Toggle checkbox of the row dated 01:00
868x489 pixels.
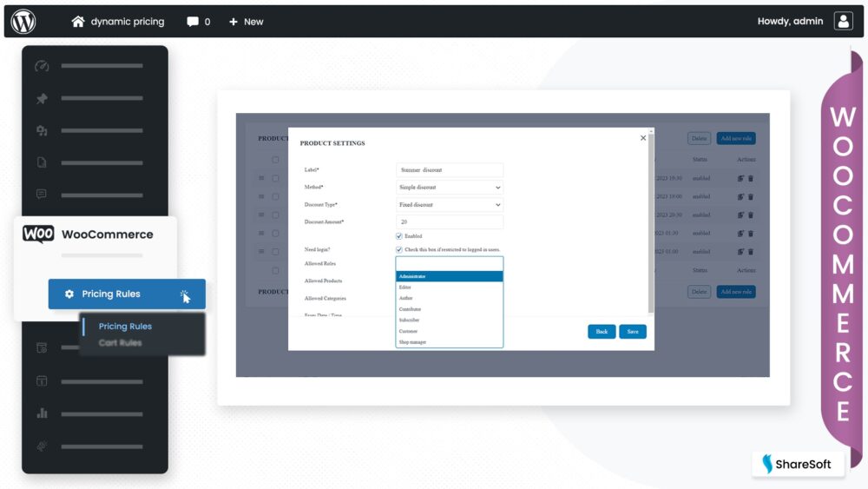[275, 251]
